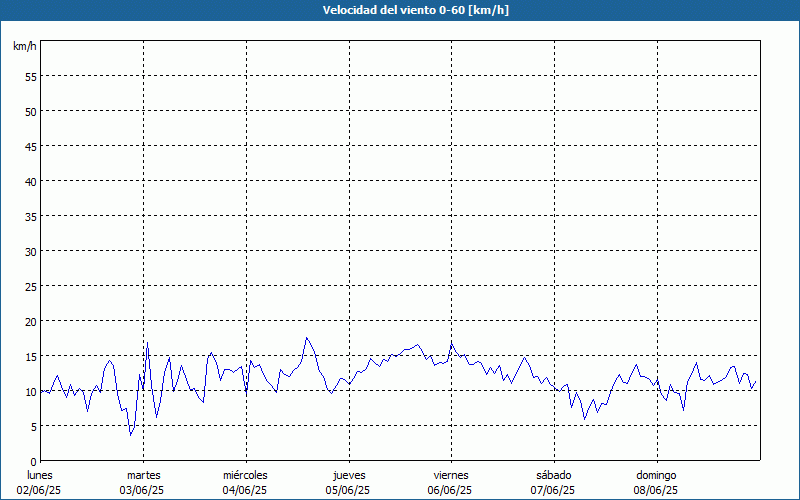This screenshot has width=800, height=500.
Task: Click the 'sábado' day label
Action: click(554, 475)
